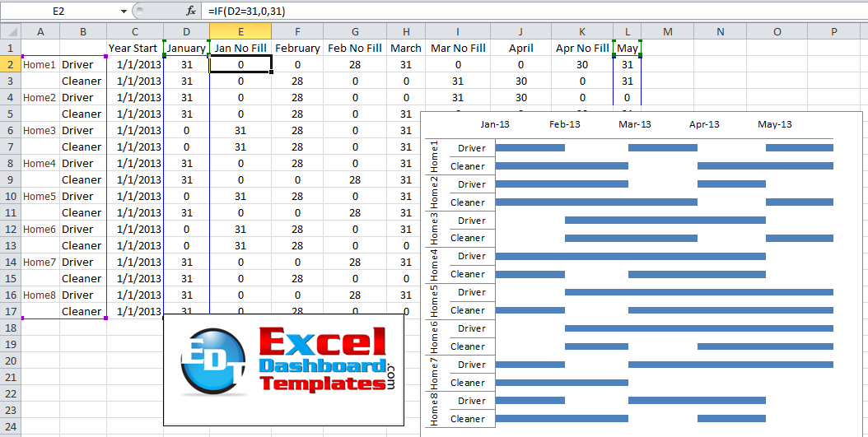Click the Excel Dashboard Templates logo image

pyautogui.click(x=283, y=369)
